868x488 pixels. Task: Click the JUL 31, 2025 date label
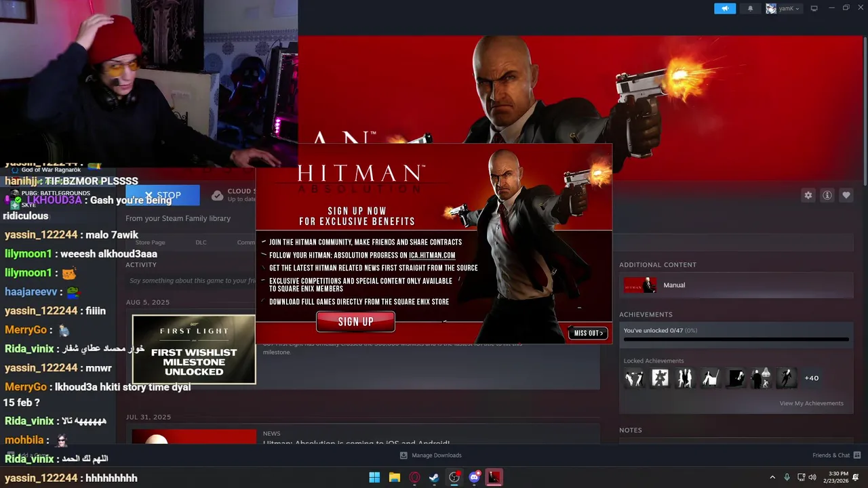coord(149,418)
